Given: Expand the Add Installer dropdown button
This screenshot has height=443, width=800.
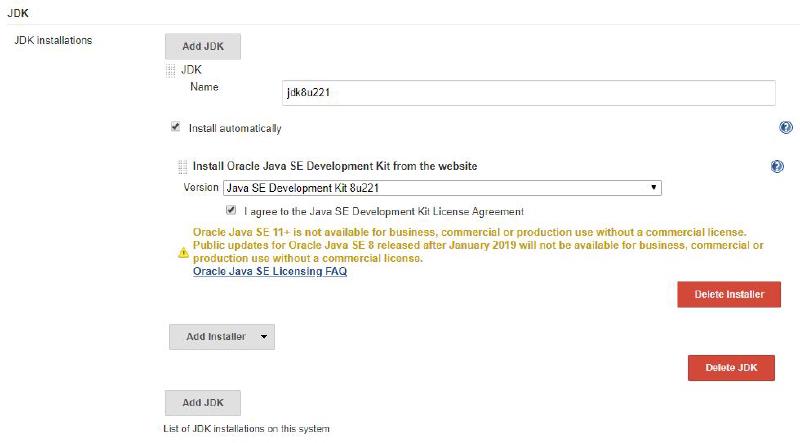Looking at the screenshot, I should (222, 337).
